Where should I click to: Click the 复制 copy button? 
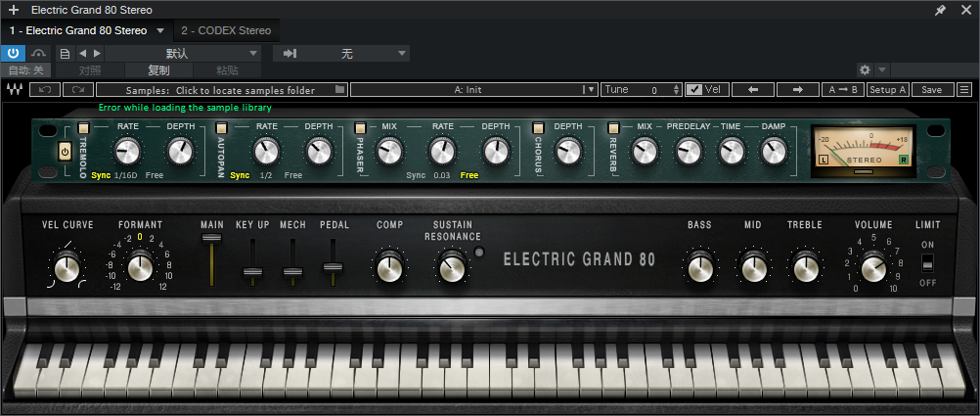[158, 70]
